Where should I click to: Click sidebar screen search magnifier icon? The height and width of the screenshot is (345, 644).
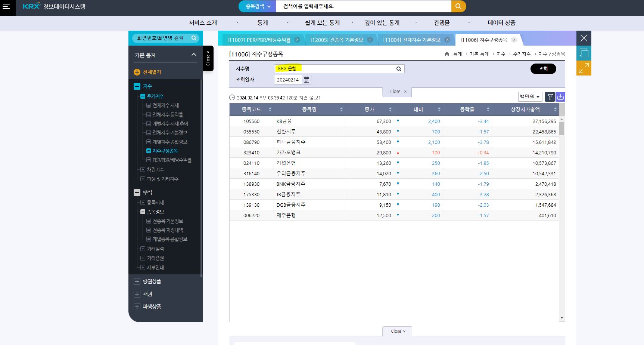click(194, 38)
